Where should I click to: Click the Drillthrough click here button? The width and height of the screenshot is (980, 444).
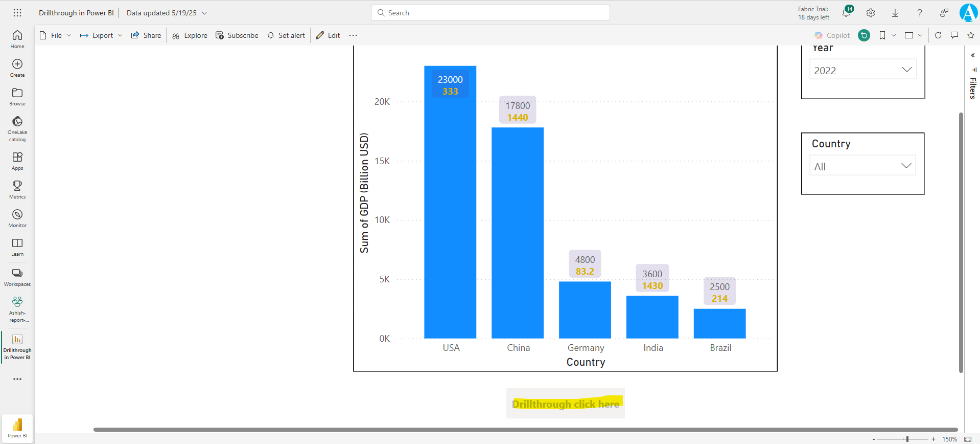pyautogui.click(x=565, y=404)
